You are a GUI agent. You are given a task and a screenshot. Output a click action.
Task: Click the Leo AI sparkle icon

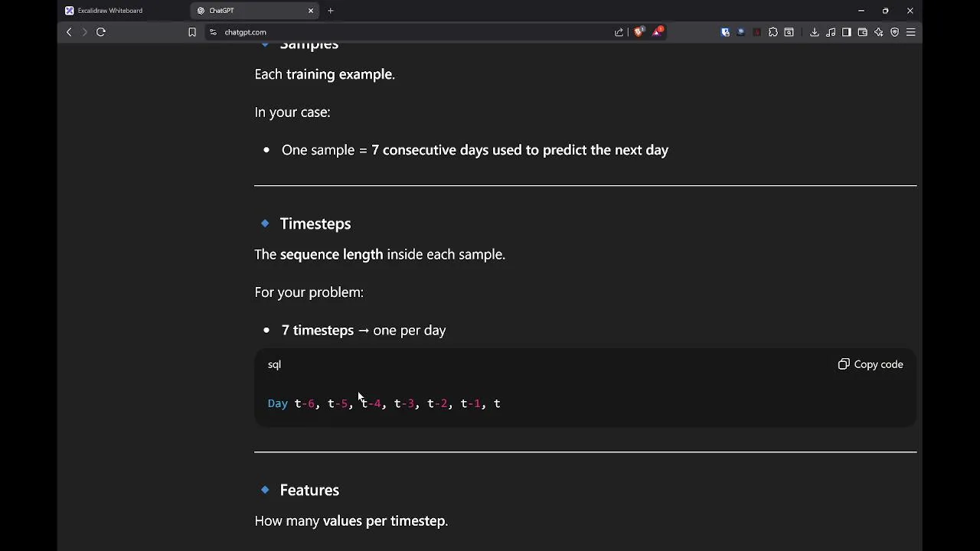click(x=879, y=32)
